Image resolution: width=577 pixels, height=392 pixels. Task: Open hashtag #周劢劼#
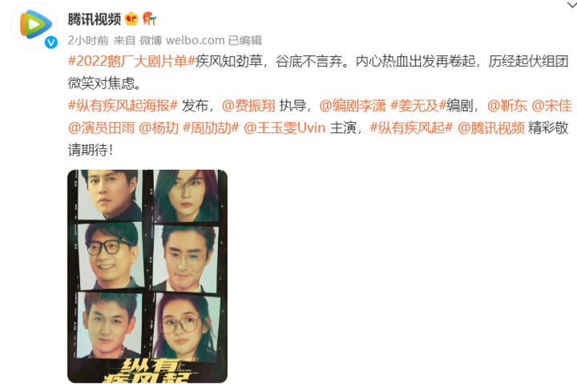pyautogui.click(x=211, y=127)
